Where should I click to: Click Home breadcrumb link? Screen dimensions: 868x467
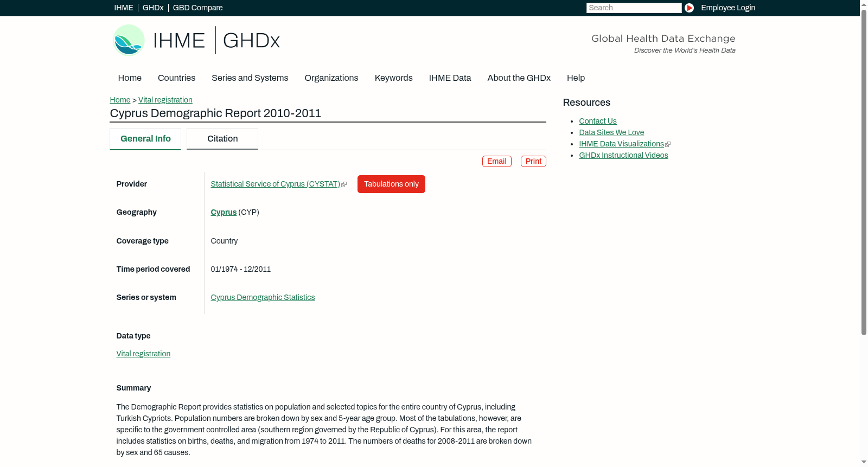pyautogui.click(x=120, y=100)
